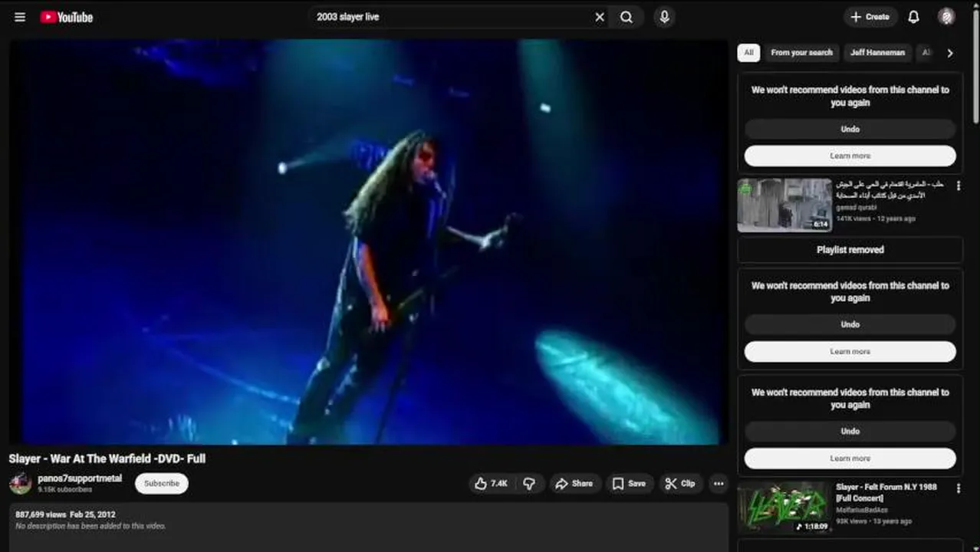Open the account avatar menu
Screen dimensions: 980x552
coord(946,17)
